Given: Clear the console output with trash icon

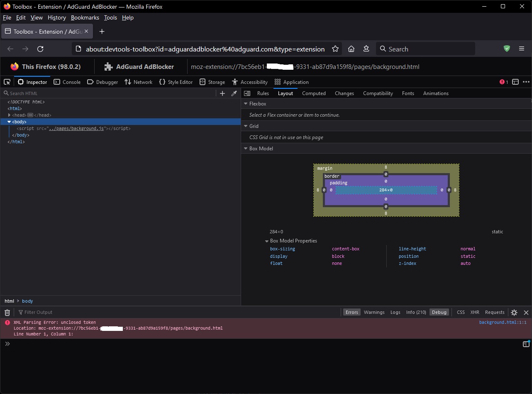Looking at the screenshot, I should 7,312.
